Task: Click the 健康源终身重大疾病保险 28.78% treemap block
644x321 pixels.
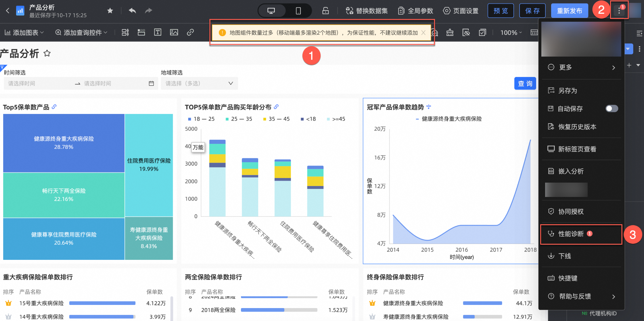Action: pyautogui.click(x=64, y=143)
